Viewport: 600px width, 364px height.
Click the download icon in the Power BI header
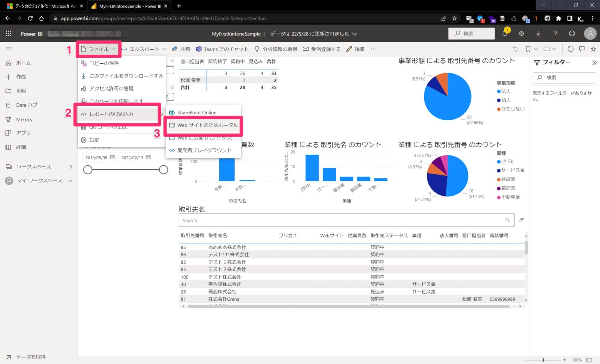coord(538,34)
